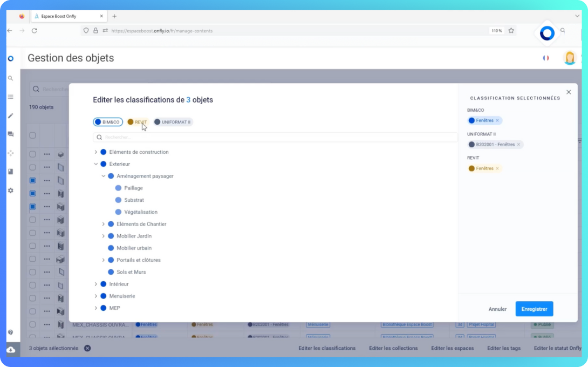Viewport: 588px width, 367px height.
Task: Switch to the REVIT classification tab
Action: click(138, 122)
